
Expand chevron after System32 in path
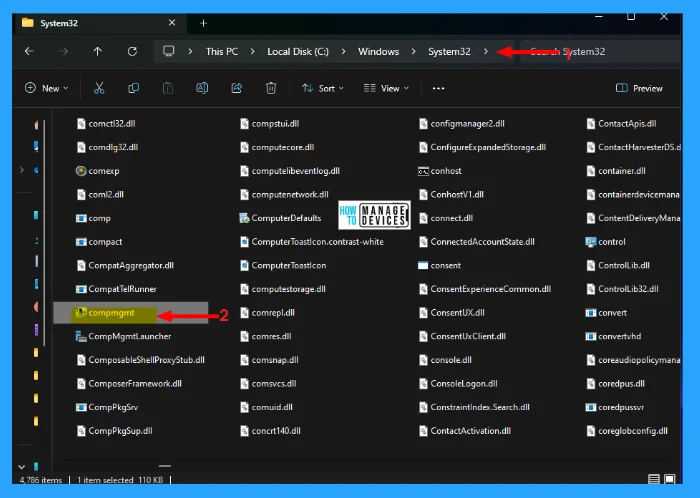(486, 52)
